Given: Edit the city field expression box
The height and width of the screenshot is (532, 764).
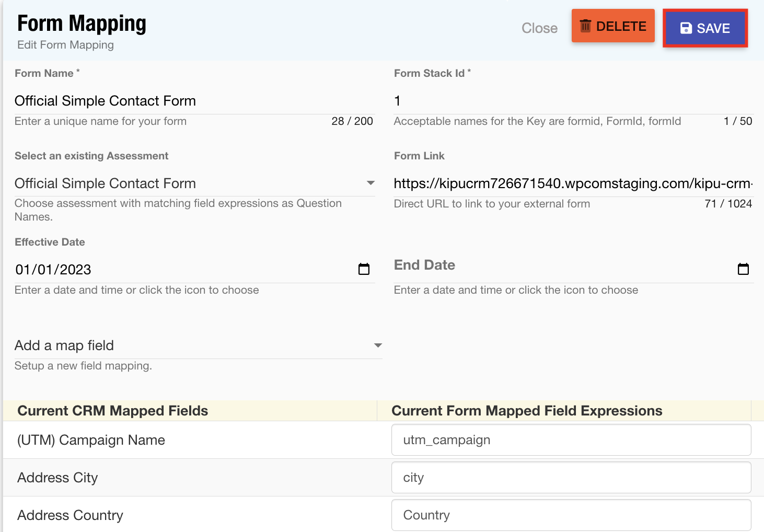Looking at the screenshot, I should click(571, 478).
